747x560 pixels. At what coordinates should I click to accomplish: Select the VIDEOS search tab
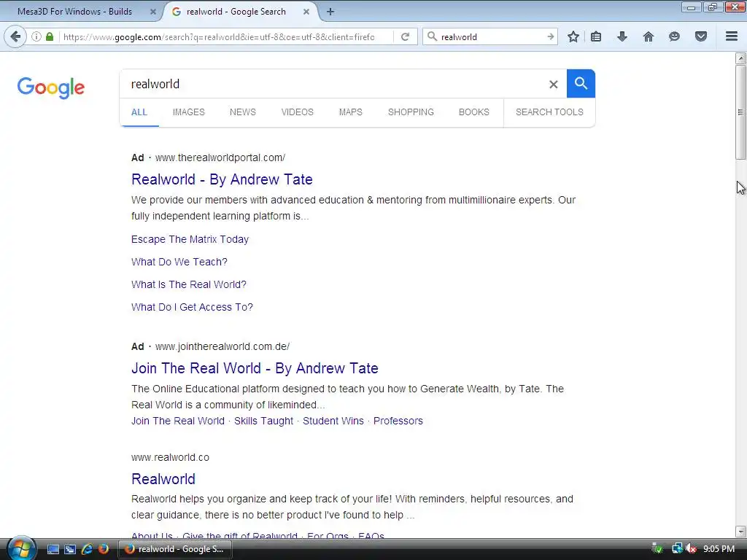[x=298, y=112]
